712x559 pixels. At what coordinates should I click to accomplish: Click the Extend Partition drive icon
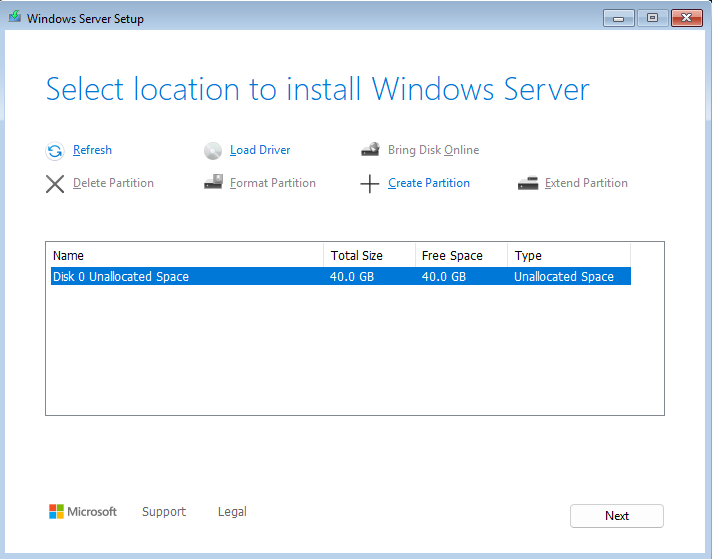(528, 183)
